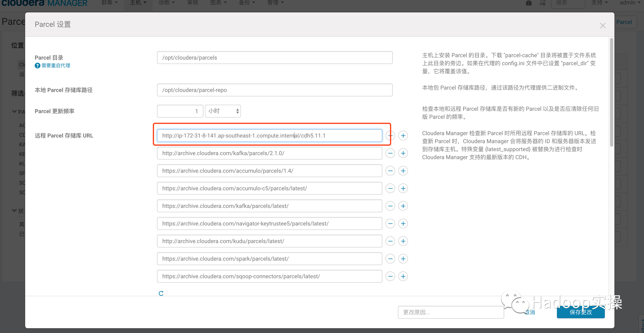Open the parcel gift icon in top bar
644x333 pixels.
[x=529, y=3]
